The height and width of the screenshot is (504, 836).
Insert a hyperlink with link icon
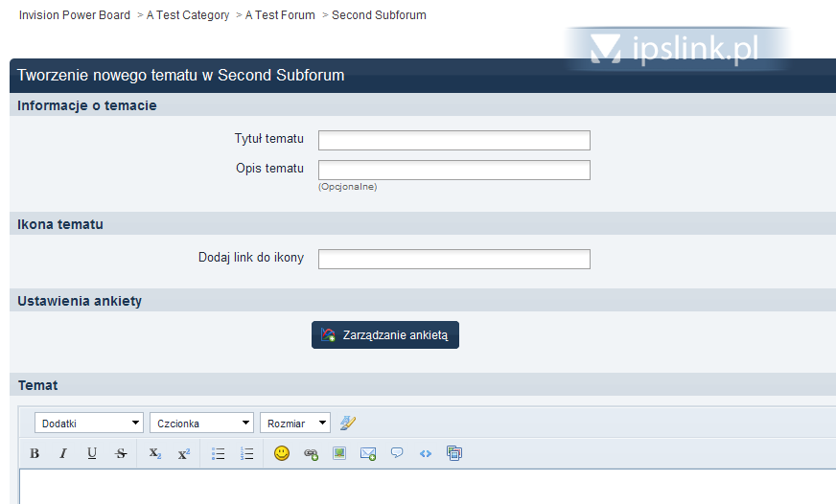pos(311,454)
